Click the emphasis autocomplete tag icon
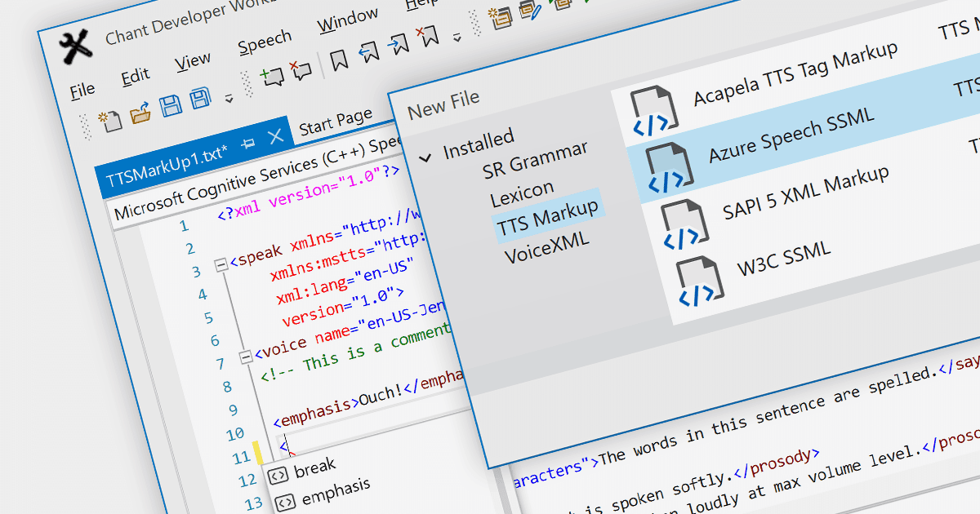This screenshot has width=980, height=514. click(284, 503)
